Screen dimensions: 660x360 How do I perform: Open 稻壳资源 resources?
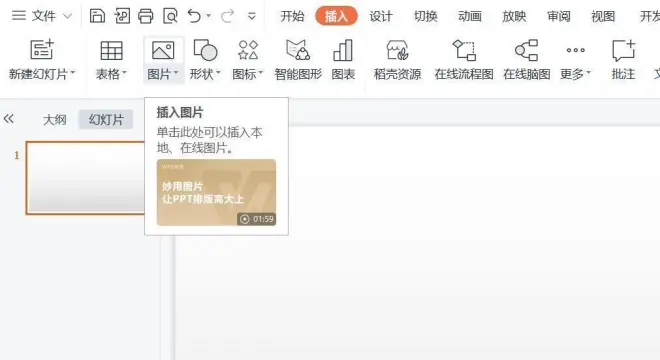(x=397, y=59)
